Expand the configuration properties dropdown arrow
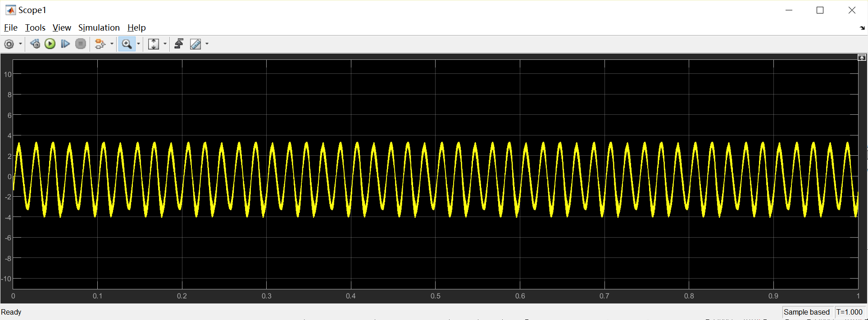Screen dimensions: 868x320 [x=20, y=44]
